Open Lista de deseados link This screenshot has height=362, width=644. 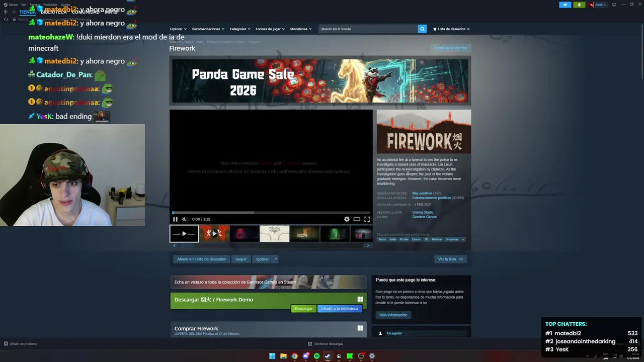point(451,29)
